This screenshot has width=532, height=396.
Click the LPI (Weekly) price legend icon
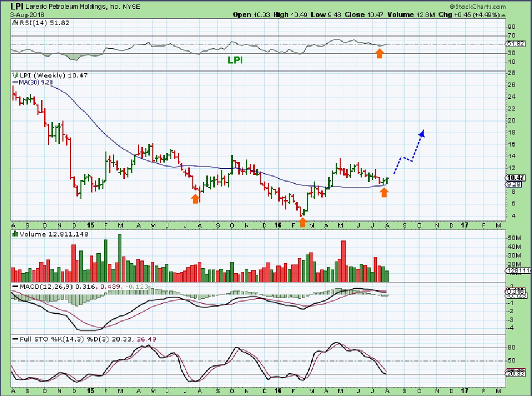[x=14, y=75]
